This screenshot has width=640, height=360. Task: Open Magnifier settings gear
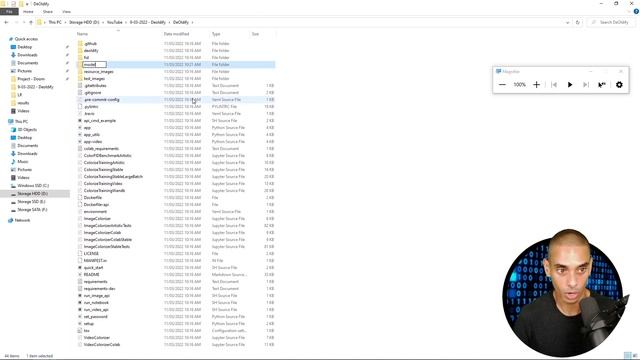[619, 84]
